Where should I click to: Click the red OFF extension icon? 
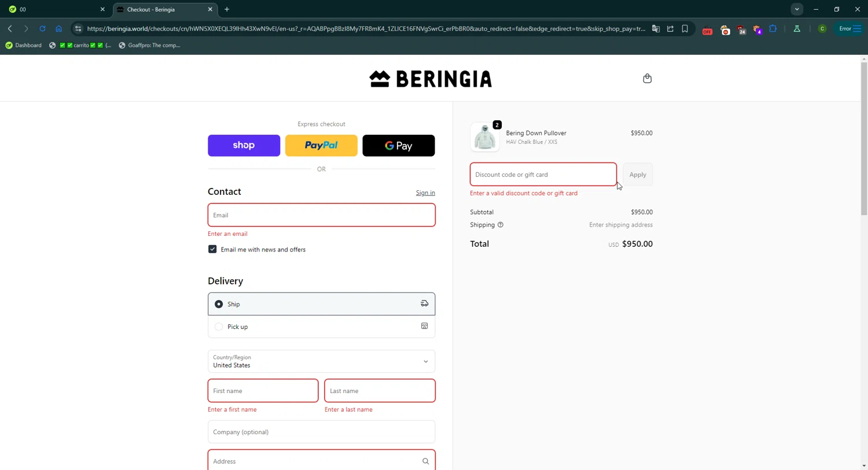[x=707, y=30]
